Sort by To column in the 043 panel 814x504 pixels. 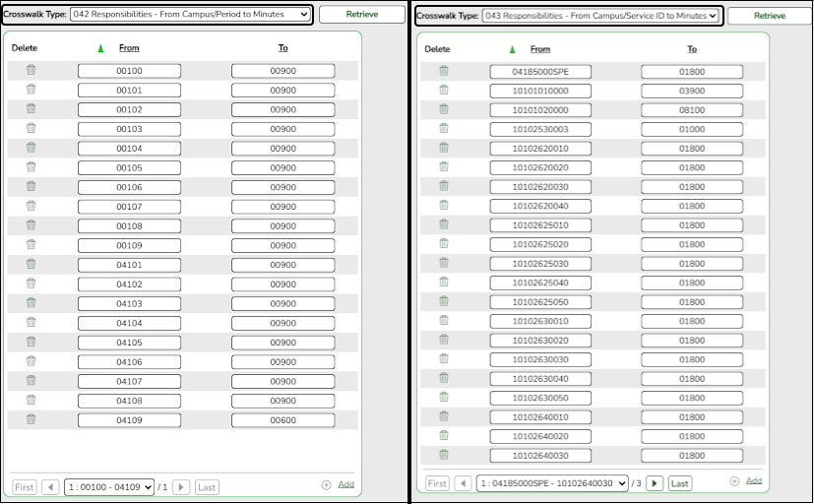coord(692,49)
